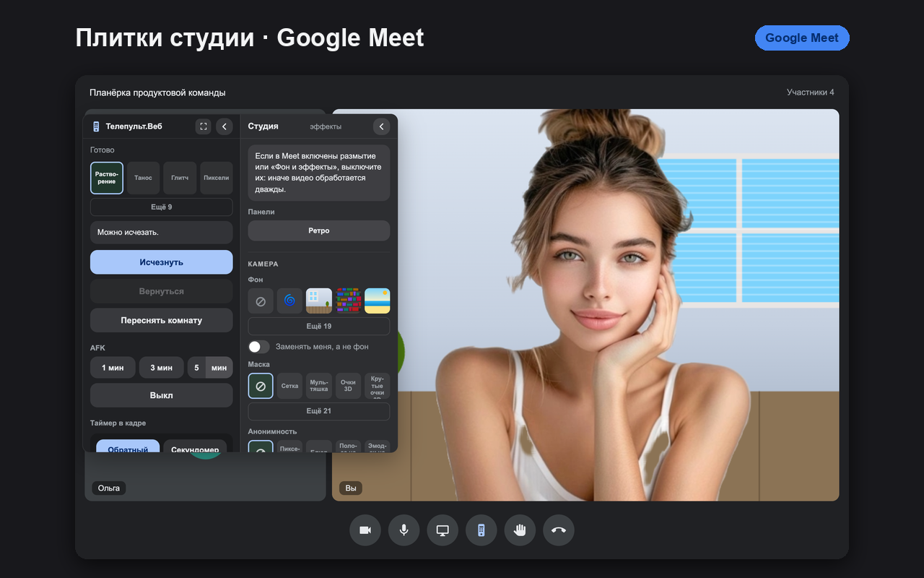This screenshot has height=578, width=924.
Task: Pick the beach background thumbnail
Action: [377, 301]
